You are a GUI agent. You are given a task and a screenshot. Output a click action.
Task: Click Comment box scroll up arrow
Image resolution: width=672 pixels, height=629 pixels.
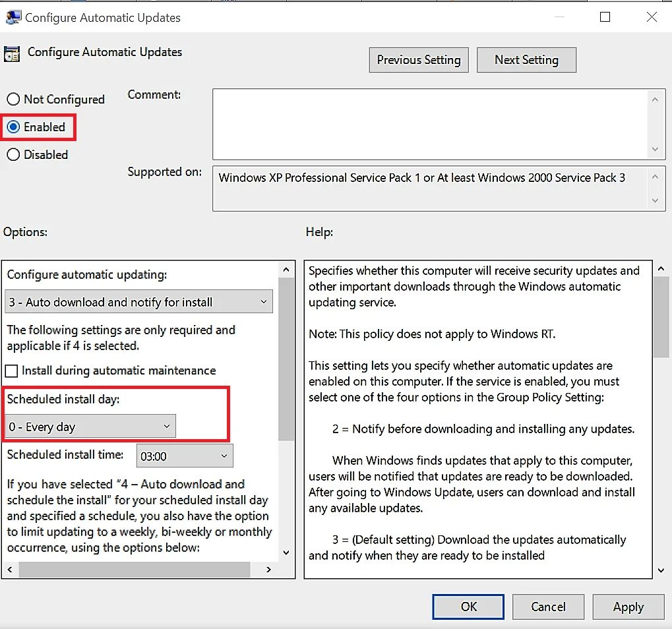[x=655, y=100]
